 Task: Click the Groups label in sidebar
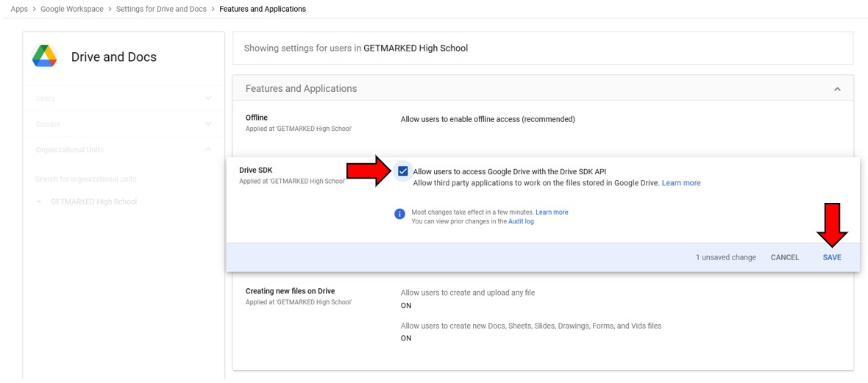tap(48, 124)
